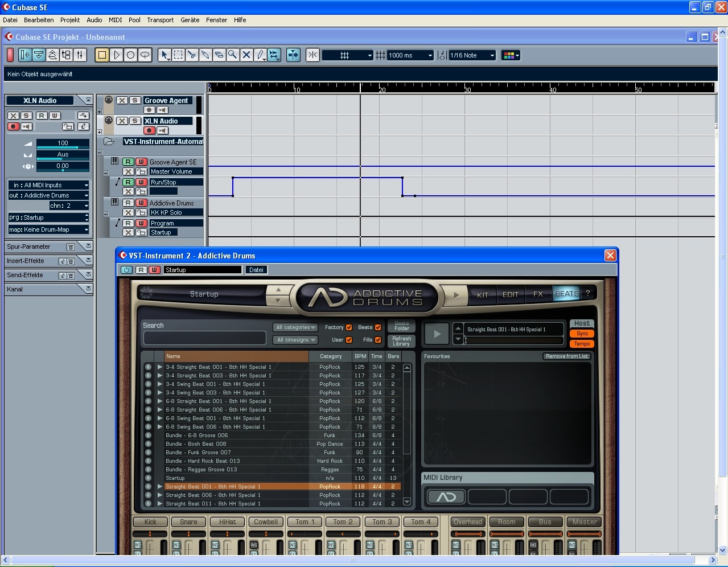This screenshot has width=728, height=567.
Task: Expand the Kanal section
Action: click(88, 289)
